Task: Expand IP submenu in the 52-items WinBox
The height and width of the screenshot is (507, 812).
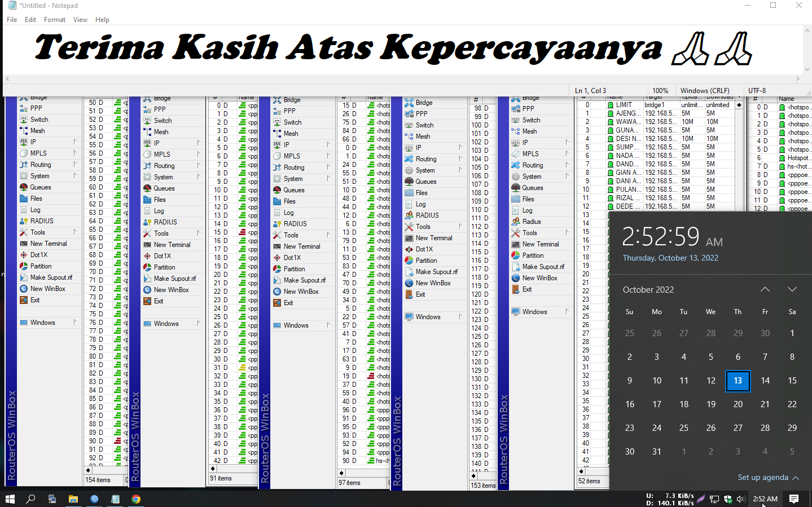Action: point(567,142)
